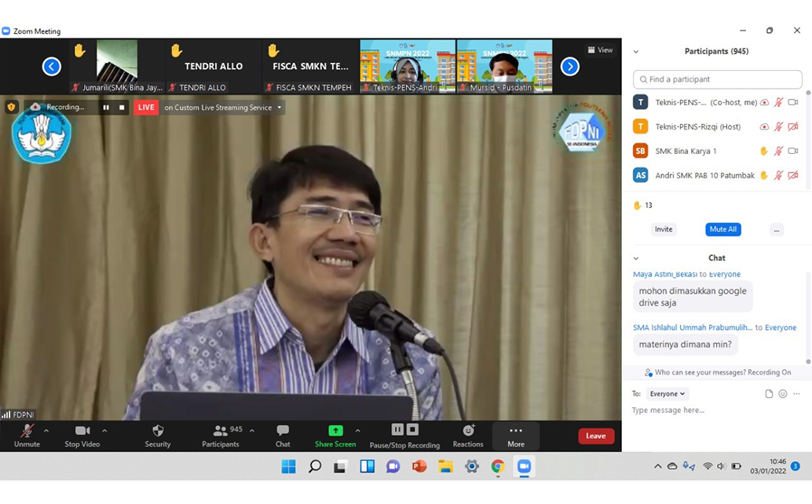Leave the meeting
The image size is (812, 504).
(x=596, y=436)
